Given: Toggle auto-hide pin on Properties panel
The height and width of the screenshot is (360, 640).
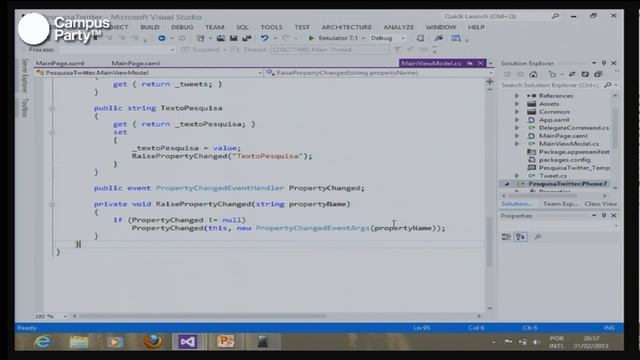Looking at the screenshot, I should click(604, 216).
